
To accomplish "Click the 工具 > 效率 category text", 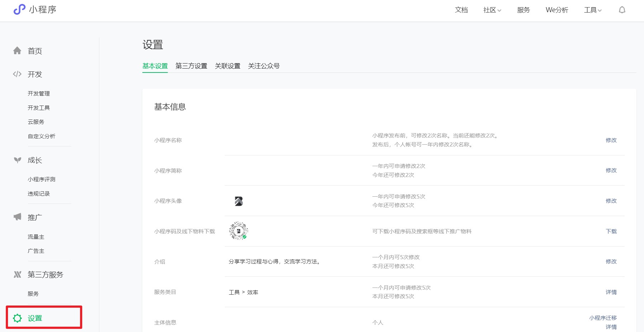I will [243, 292].
